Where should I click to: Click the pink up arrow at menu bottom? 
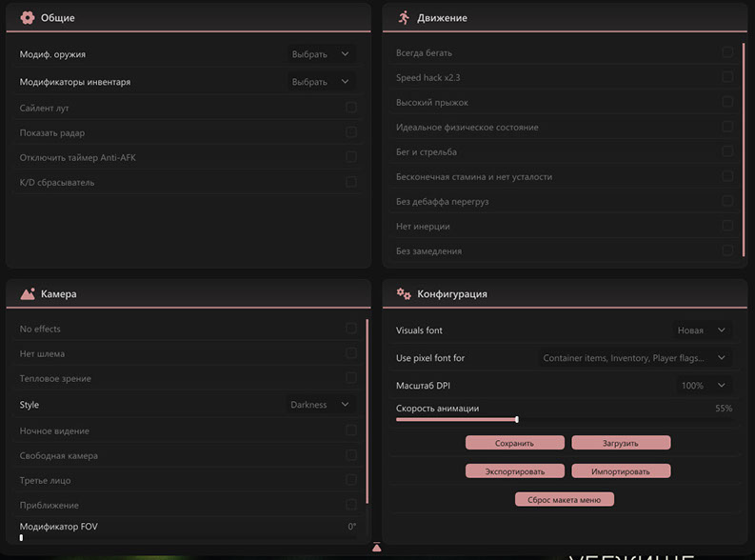pyautogui.click(x=377, y=547)
